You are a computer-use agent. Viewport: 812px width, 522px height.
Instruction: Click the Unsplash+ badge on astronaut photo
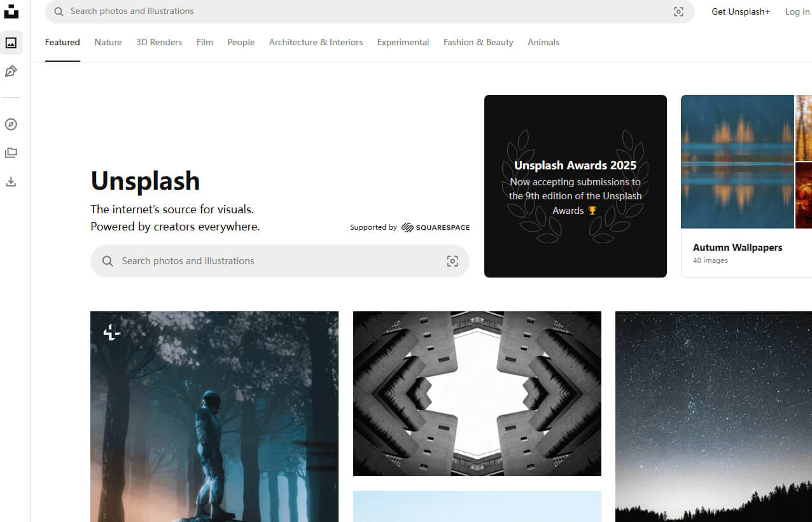point(112,332)
